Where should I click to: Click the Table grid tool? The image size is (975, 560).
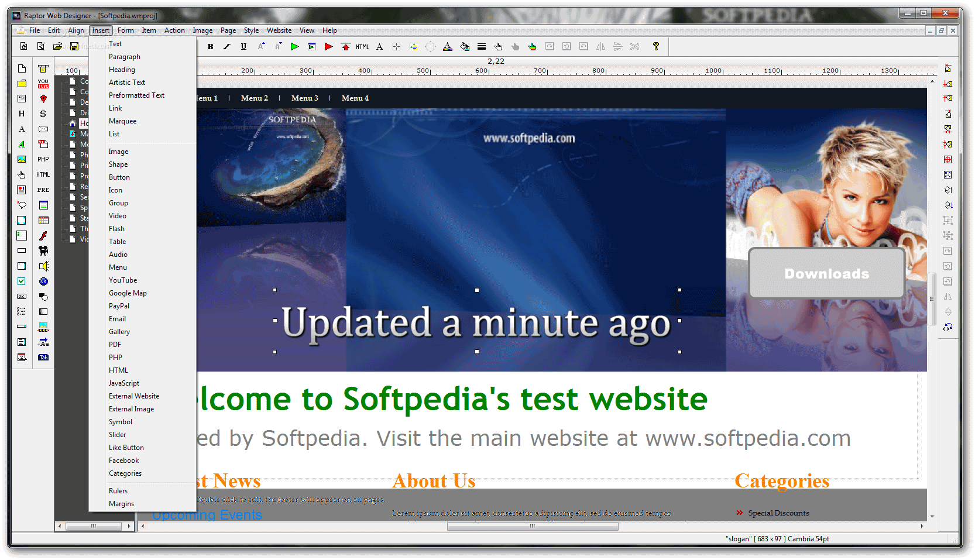tap(43, 221)
